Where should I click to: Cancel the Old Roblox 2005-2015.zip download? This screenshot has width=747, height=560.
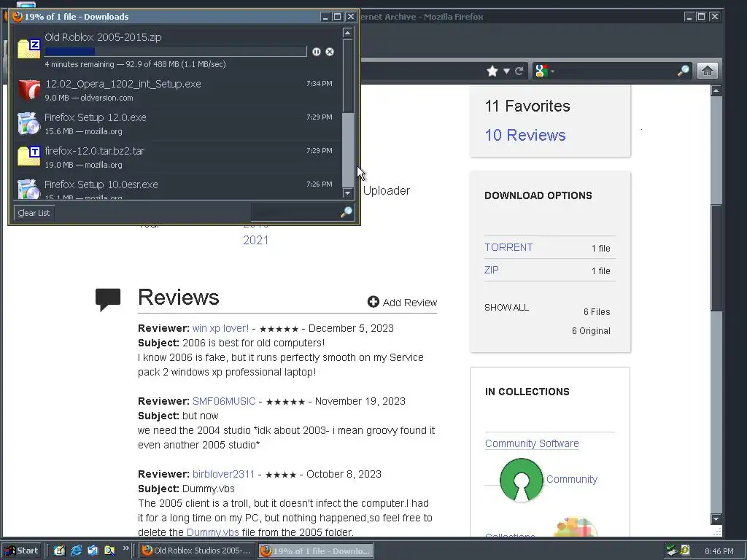coord(330,52)
